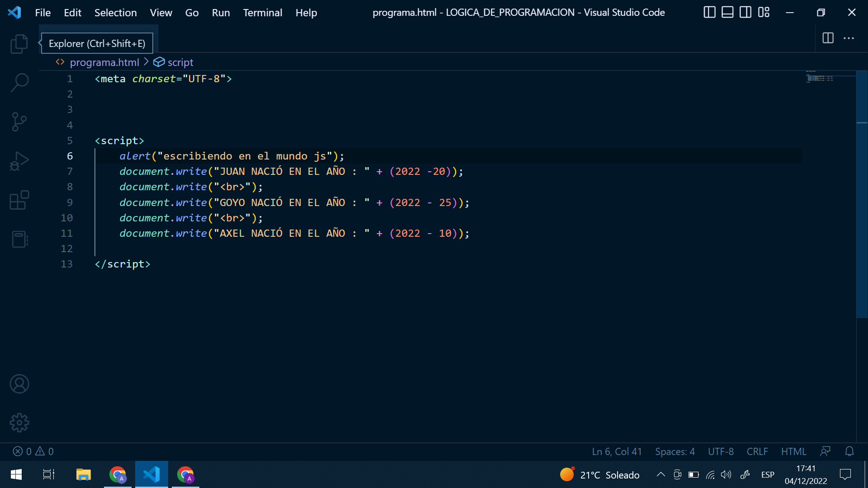Open Customize Layout button
868x488 pixels.
tap(764, 12)
